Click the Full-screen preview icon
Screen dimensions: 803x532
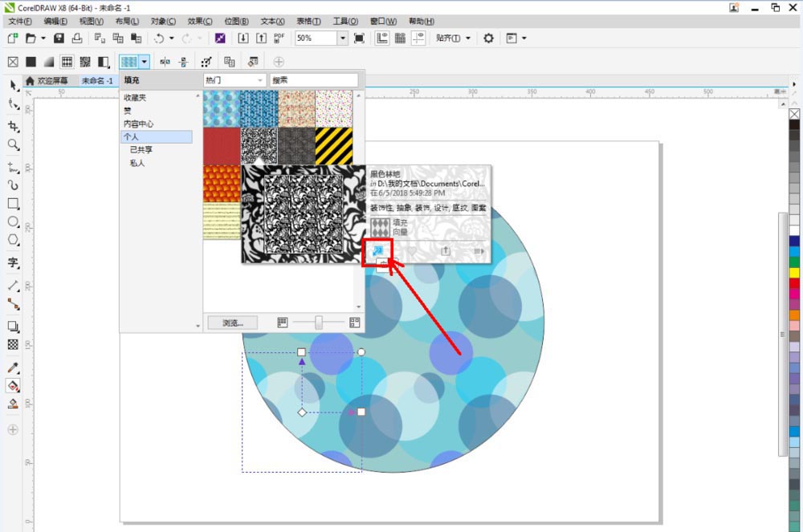coord(360,39)
